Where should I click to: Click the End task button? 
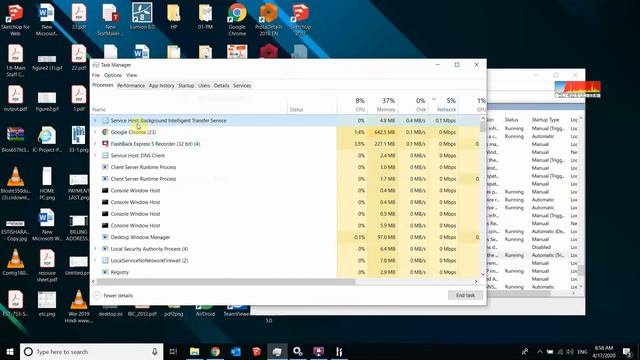coord(465,295)
